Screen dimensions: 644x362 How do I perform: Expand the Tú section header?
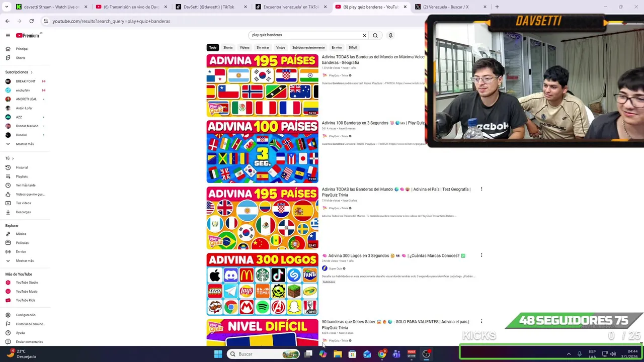pos(10,158)
